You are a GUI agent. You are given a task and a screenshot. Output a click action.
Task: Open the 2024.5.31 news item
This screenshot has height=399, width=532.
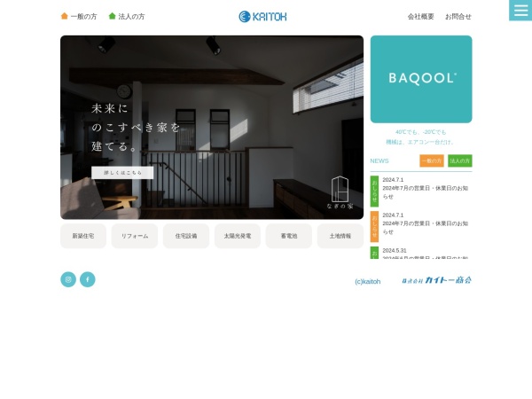[421, 253]
